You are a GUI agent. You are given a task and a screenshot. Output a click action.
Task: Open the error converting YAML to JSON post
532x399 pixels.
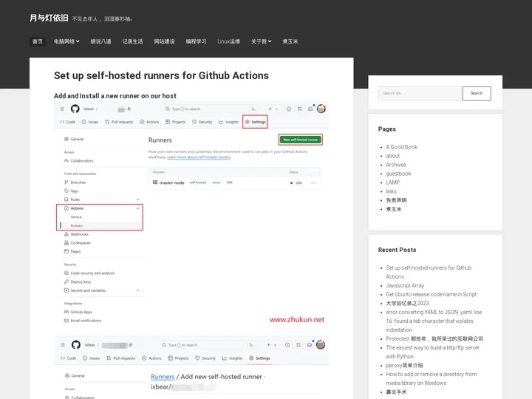click(434, 321)
